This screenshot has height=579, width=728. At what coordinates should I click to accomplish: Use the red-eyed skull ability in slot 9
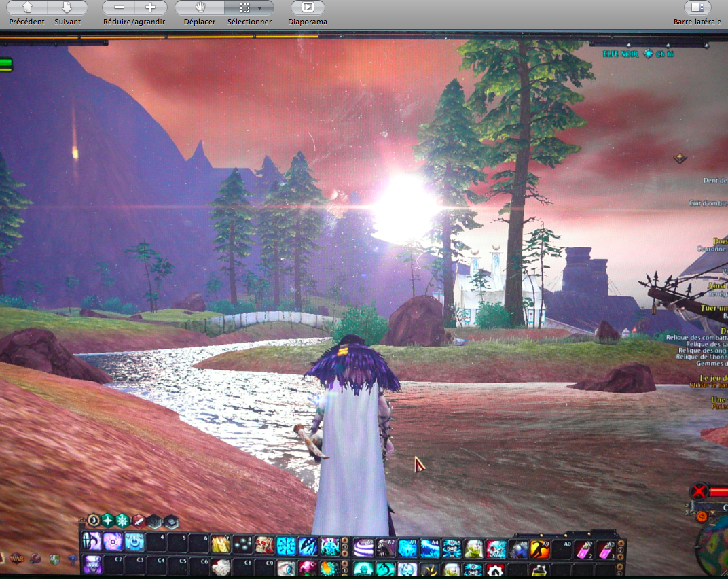pos(264,545)
